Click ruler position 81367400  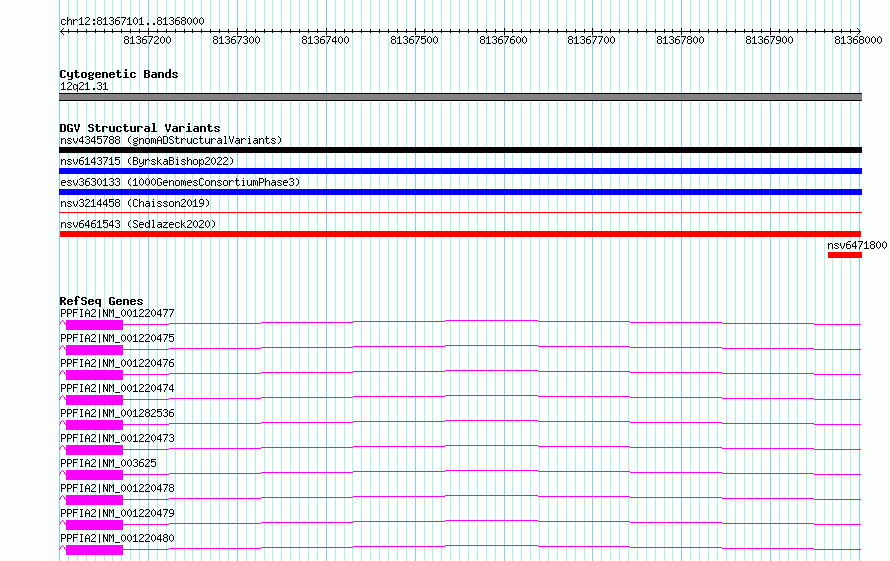(x=325, y=40)
